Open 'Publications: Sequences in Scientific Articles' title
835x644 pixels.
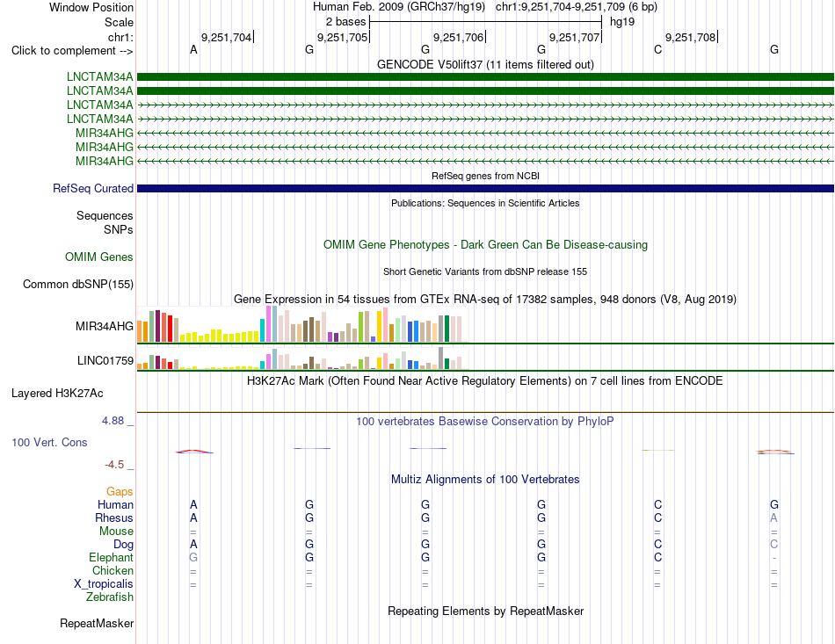point(485,203)
